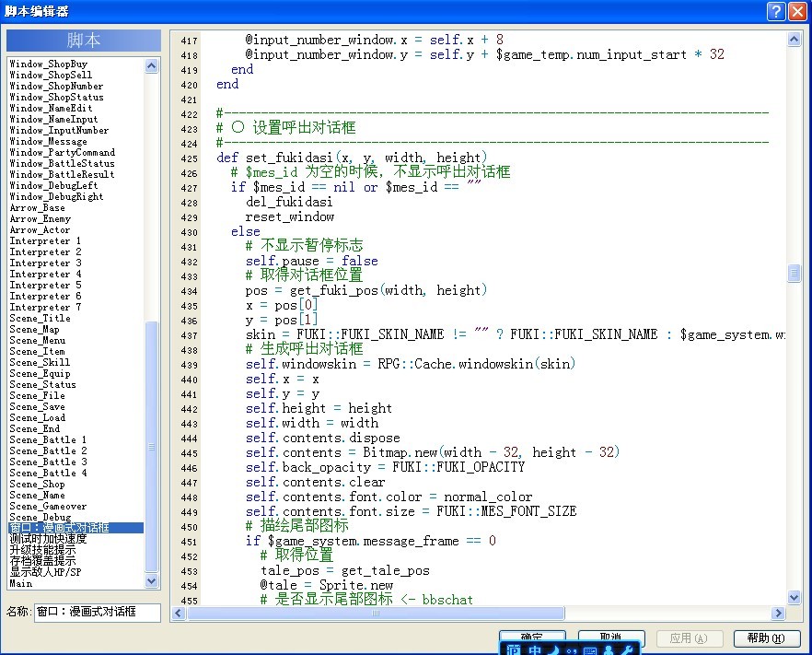Select the 存档覆盖提示 script

pos(42,561)
